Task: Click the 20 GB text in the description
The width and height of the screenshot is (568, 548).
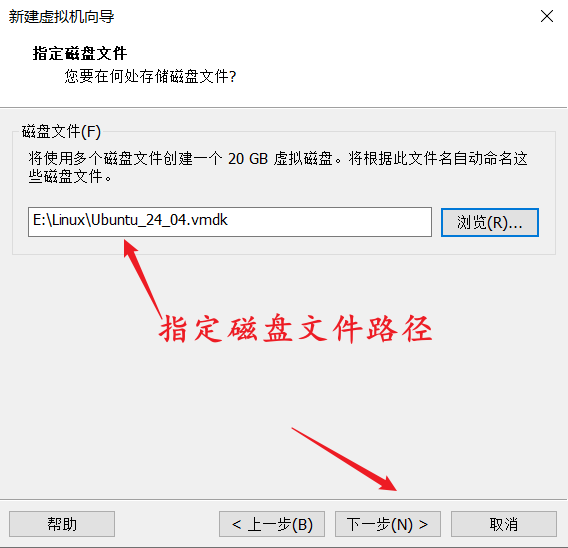Action: pos(248,159)
